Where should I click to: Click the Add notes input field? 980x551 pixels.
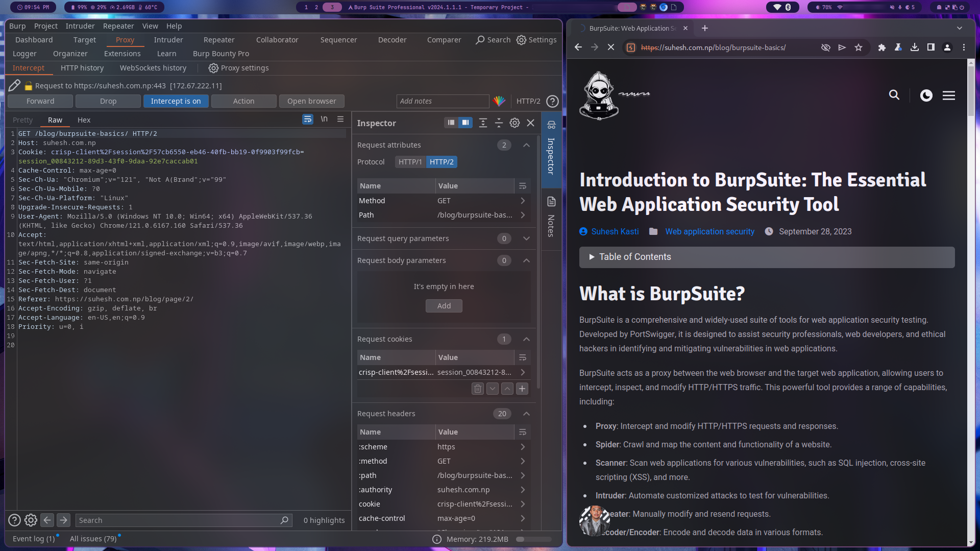[x=443, y=101]
